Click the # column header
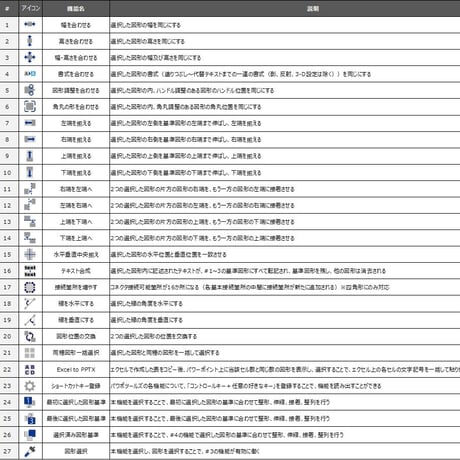Screen dimensions: 460x460 pyautogui.click(x=7, y=8)
